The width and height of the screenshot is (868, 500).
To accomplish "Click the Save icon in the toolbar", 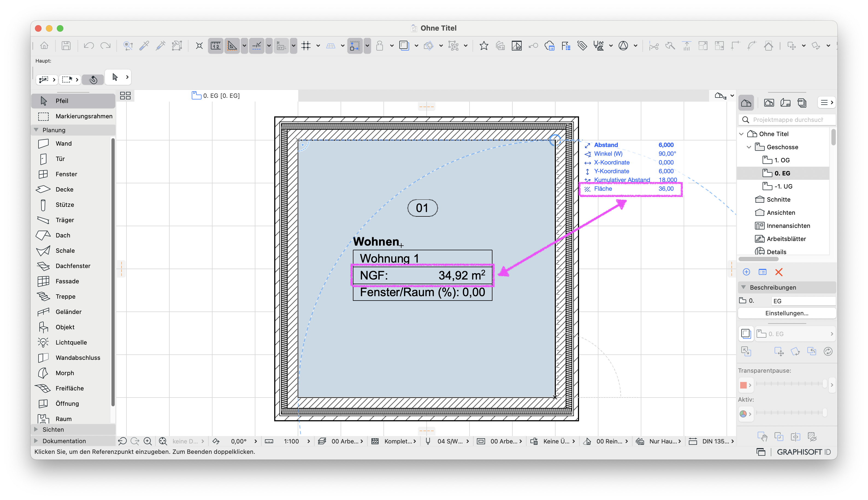I will 66,46.
